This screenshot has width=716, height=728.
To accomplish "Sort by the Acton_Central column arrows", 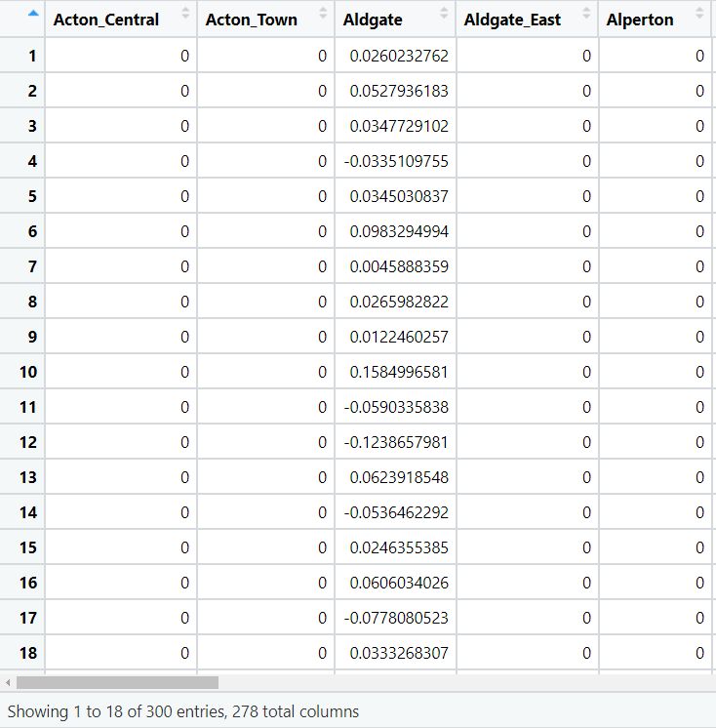I will click(x=185, y=14).
